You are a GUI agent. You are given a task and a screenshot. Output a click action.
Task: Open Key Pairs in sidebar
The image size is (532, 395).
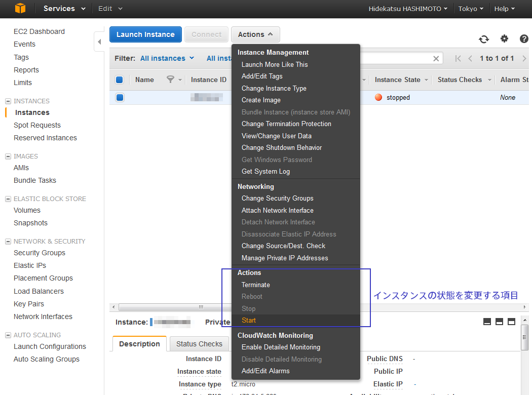tap(28, 304)
